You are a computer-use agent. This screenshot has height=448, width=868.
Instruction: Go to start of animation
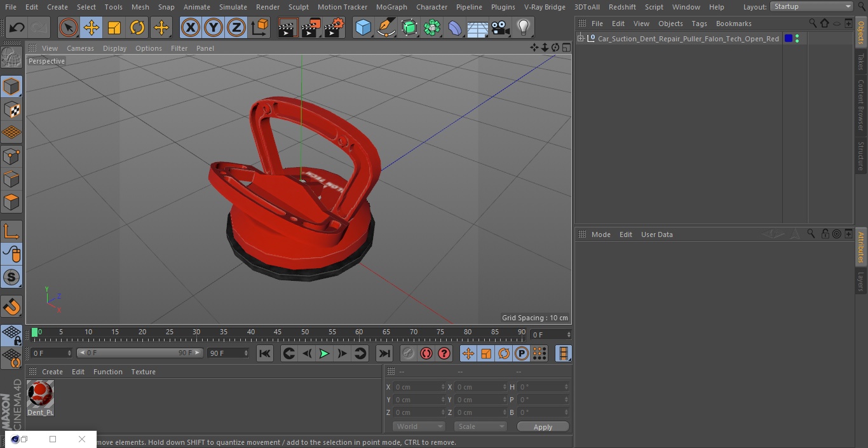click(x=265, y=353)
